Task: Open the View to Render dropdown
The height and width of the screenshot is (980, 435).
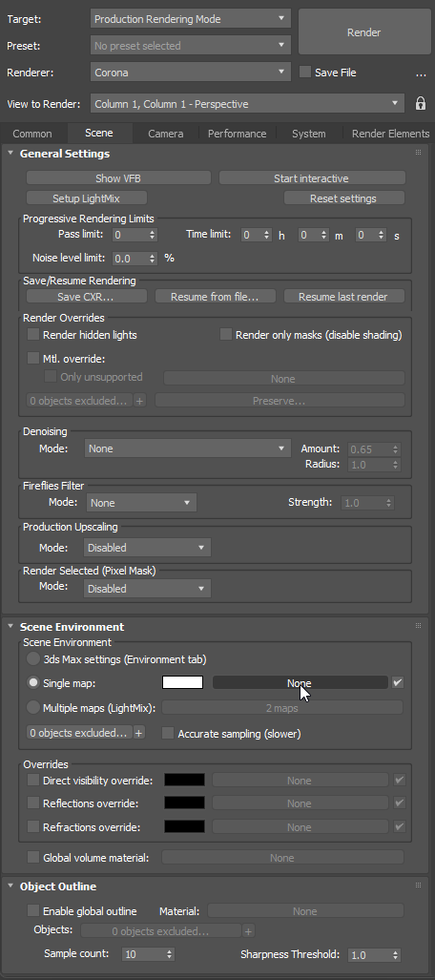Action: (x=247, y=104)
